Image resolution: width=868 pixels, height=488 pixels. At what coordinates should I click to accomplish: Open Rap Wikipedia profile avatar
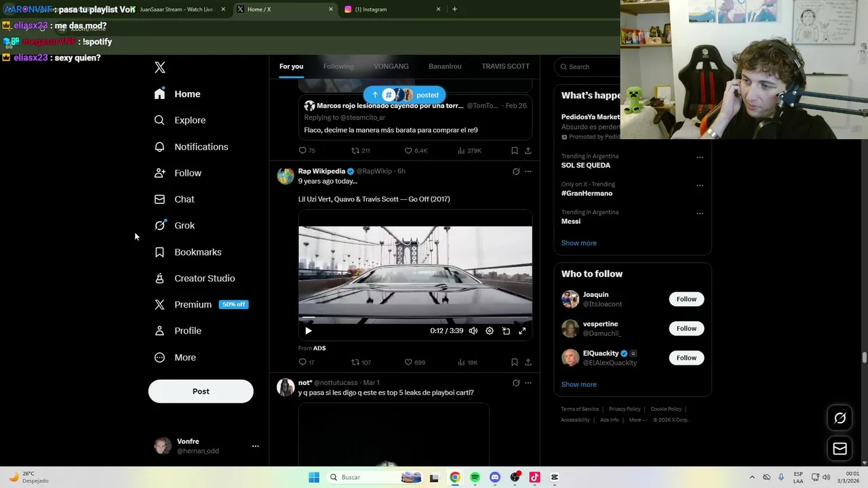[285, 176]
